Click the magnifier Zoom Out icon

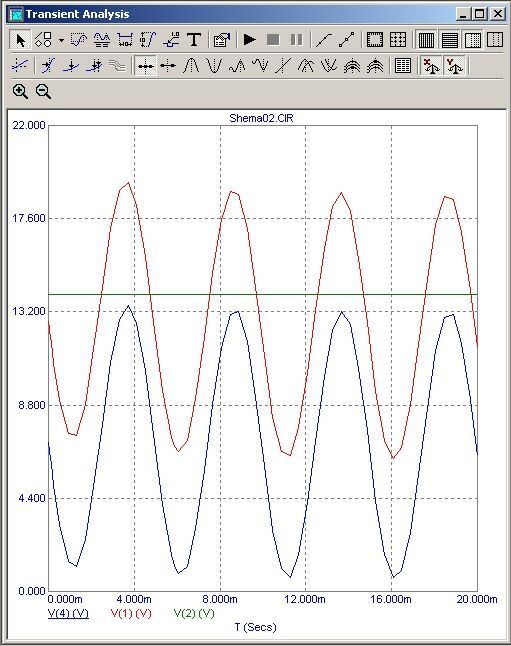[43, 91]
